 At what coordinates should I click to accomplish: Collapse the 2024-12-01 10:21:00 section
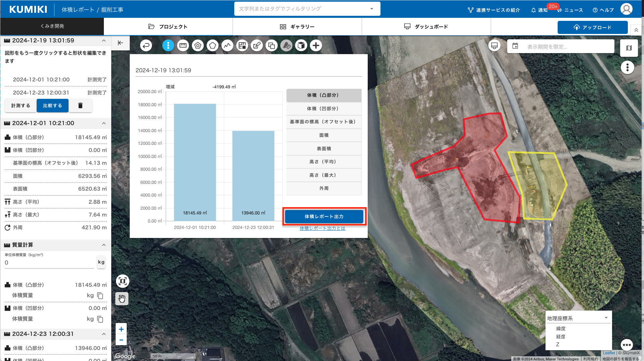(104, 123)
